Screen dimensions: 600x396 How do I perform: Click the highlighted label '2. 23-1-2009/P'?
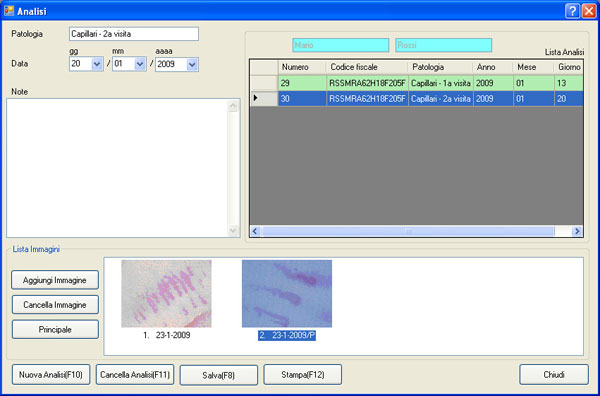tap(287, 336)
